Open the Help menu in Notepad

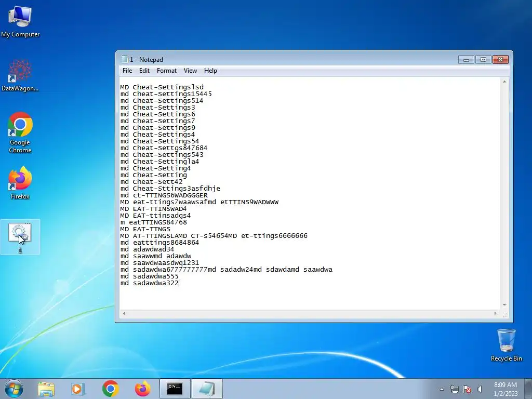coord(210,71)
